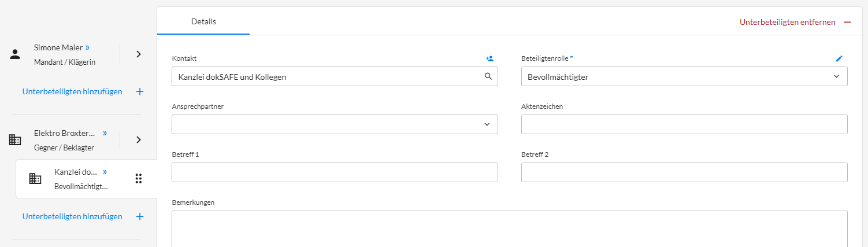
Task: Open Kanzlei do... details via double-arrow icon
Action: (105, 172)
